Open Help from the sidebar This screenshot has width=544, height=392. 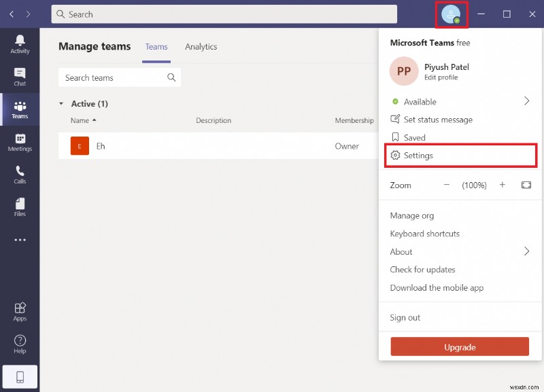pyautogui.click(x=20, y=343)
